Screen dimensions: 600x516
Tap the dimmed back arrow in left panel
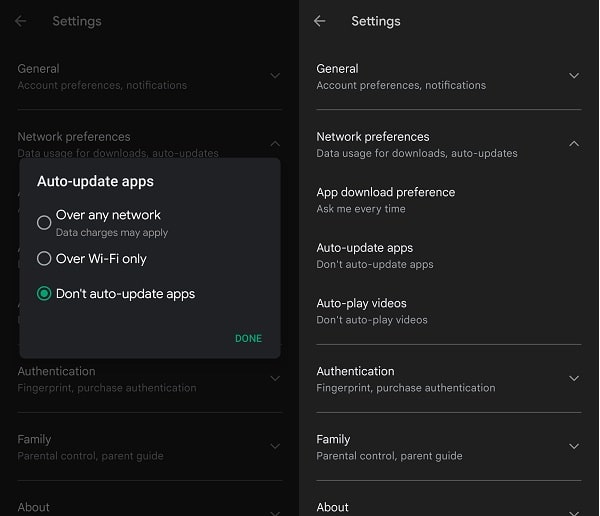21,21
